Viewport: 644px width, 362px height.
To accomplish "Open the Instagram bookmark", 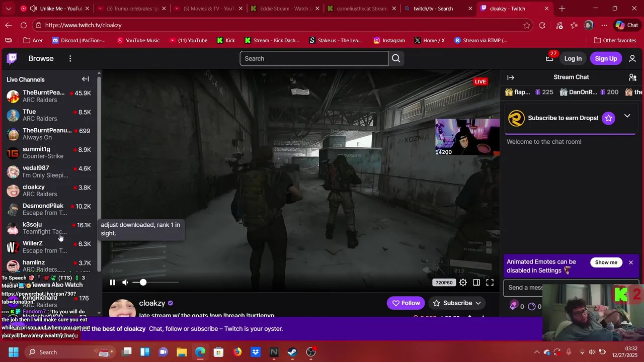I will (x=388, y=40).
